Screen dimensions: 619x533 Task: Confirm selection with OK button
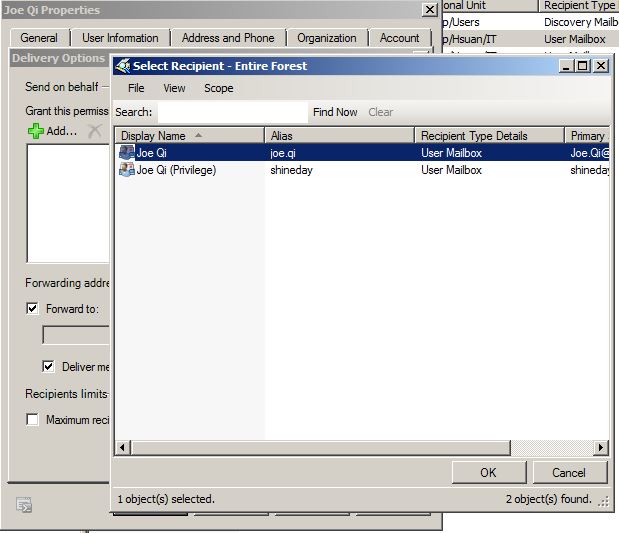(489, 473)
